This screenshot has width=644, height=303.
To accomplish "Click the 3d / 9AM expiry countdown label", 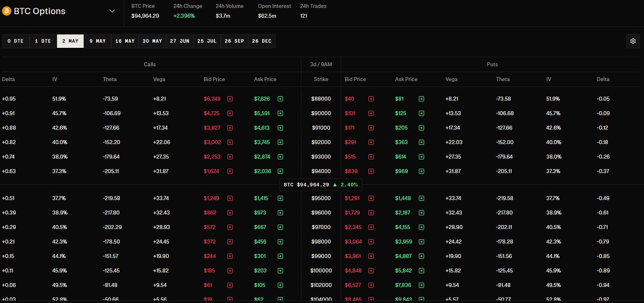I will (321, 65).
